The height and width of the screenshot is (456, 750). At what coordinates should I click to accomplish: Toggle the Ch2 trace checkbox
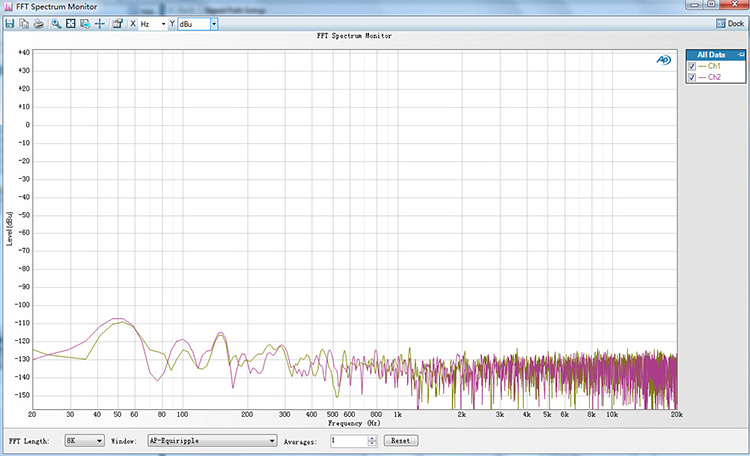(x=692, y=77)
